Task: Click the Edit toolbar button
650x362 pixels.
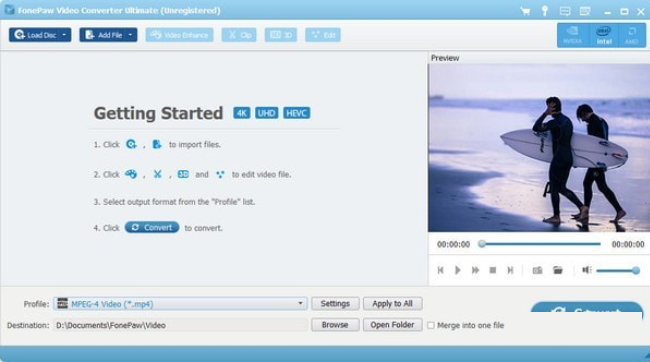Action: [x=323, y=35]
